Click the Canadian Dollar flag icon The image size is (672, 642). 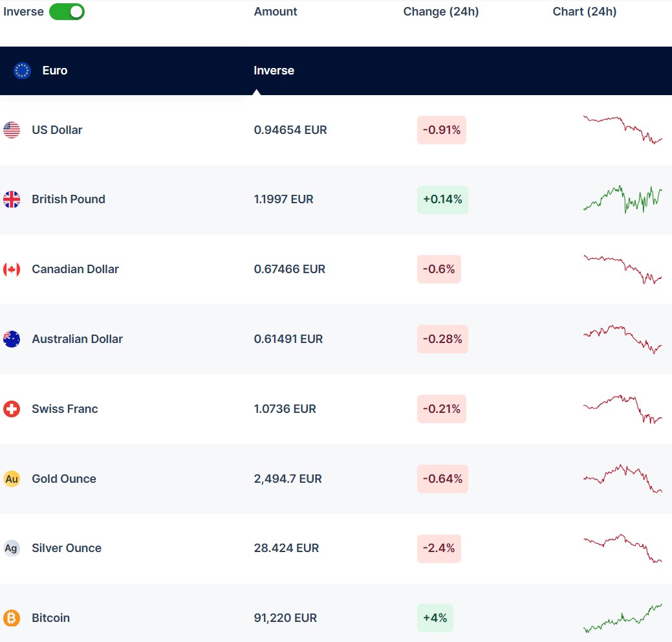coord(12,269)
